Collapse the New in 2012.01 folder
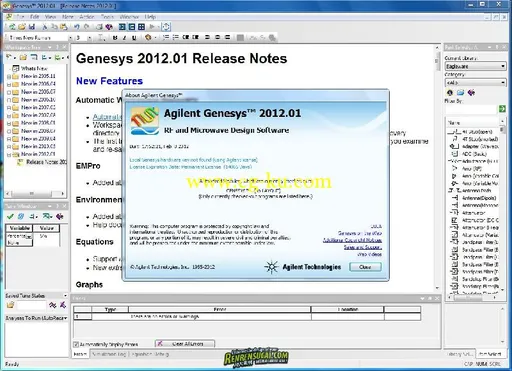The width and height of the screenshot is (512, 371). tap(9, 154)
